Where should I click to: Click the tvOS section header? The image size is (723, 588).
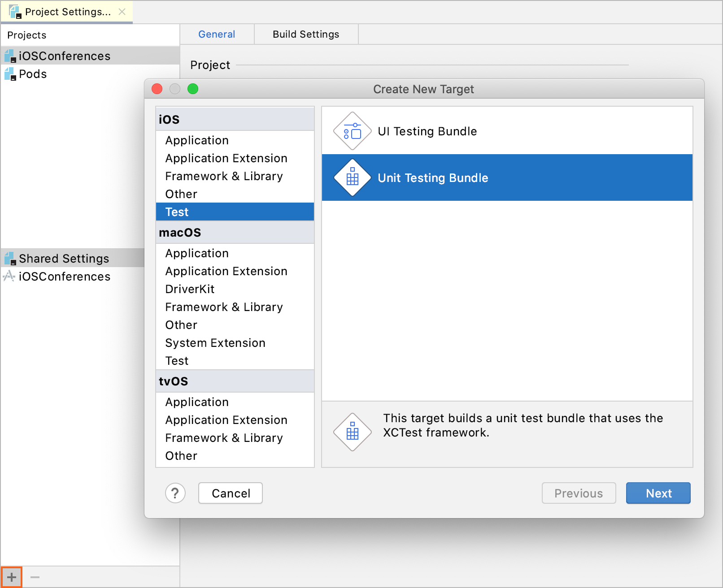coord(235,381)
